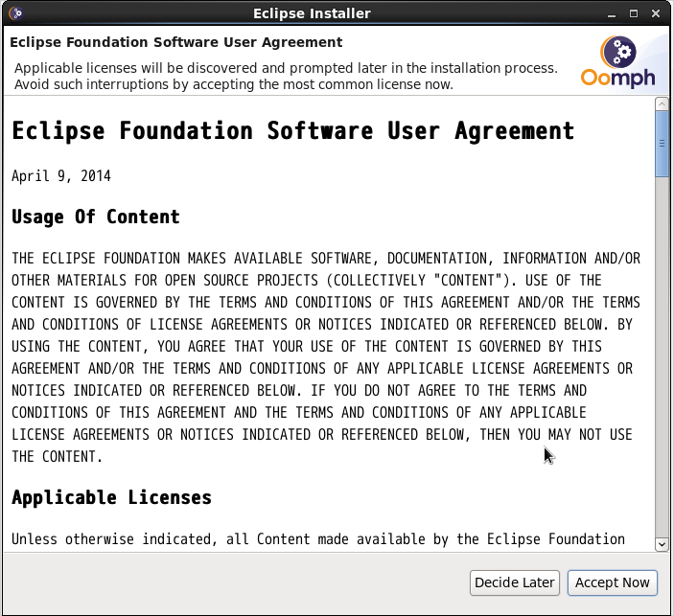
Task: Click the 'Unless otherwise indicated' text line
Action: 318,539
